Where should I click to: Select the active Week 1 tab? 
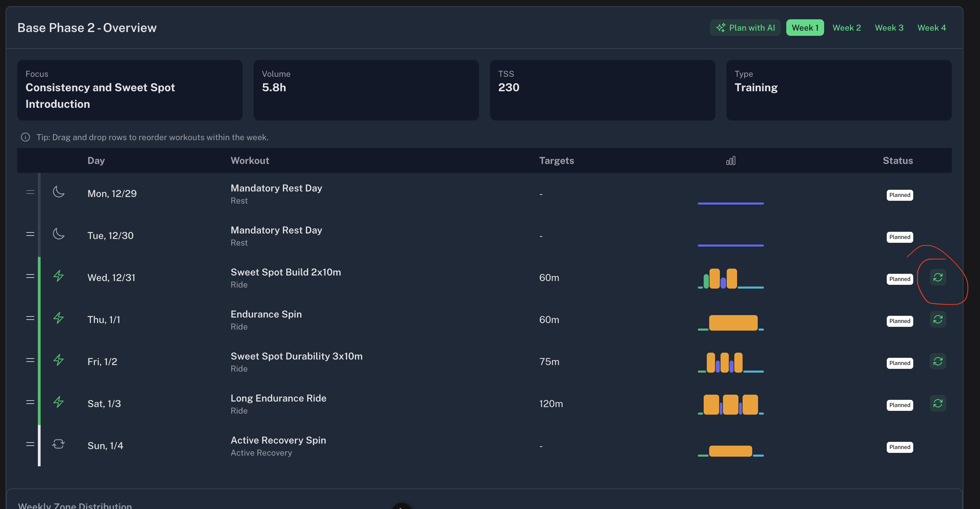[x=805, y=28]
